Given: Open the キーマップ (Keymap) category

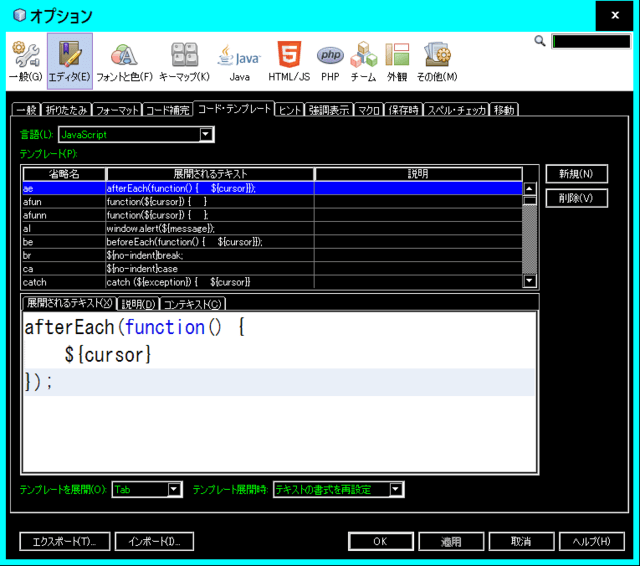Looking at the screenshot, I should 184,60.
